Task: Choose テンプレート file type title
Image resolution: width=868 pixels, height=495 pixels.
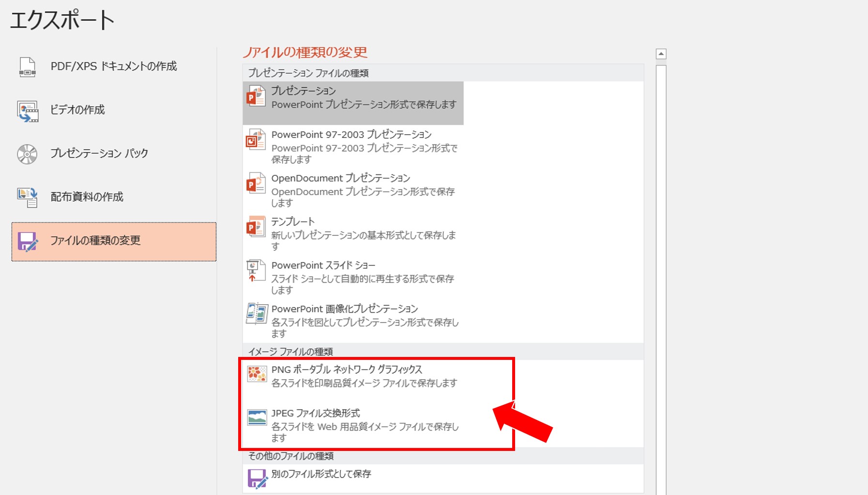Action: 293,221
